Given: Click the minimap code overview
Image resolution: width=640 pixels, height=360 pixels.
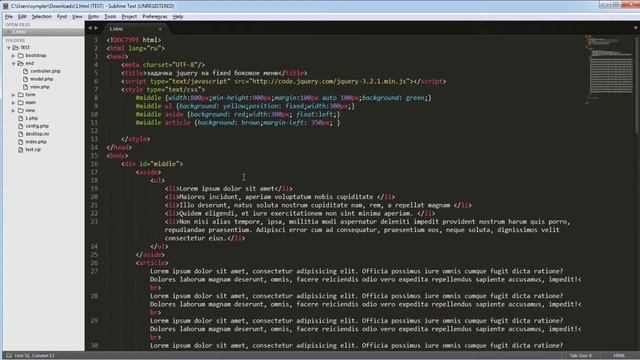Looking at the screenshot, I should tap(608, 69).
